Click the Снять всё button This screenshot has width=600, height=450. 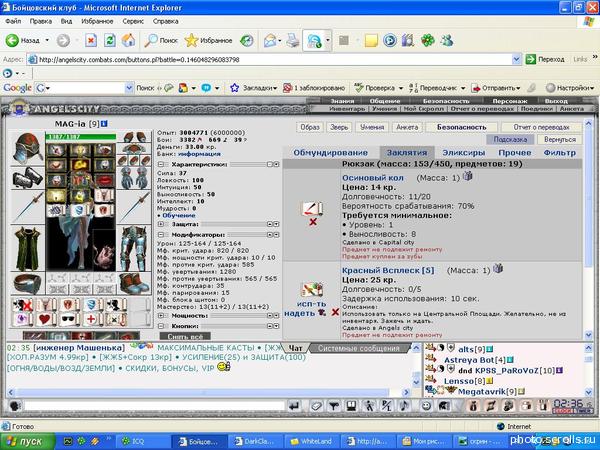185,336
